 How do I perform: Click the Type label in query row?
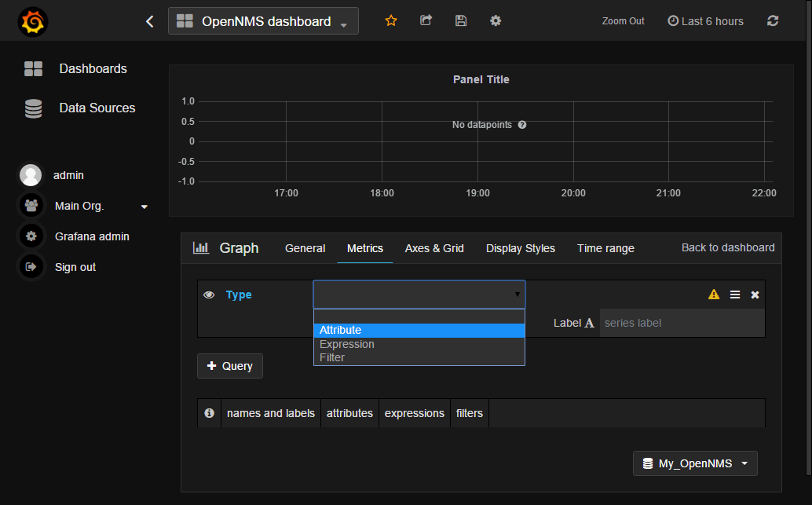tap(239, 295)
